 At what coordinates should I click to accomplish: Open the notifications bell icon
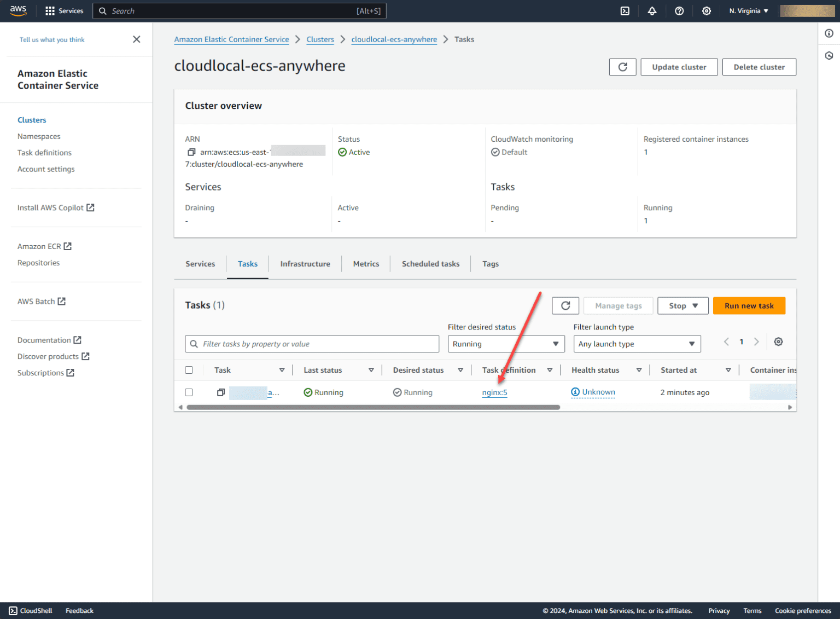pyautogui.click(x=652, y=11)
